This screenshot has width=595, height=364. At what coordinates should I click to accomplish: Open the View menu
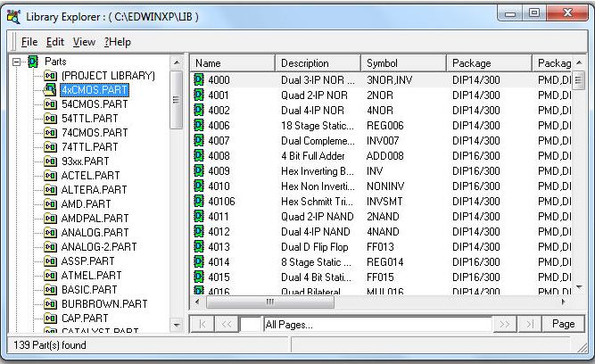click(84, 42)
